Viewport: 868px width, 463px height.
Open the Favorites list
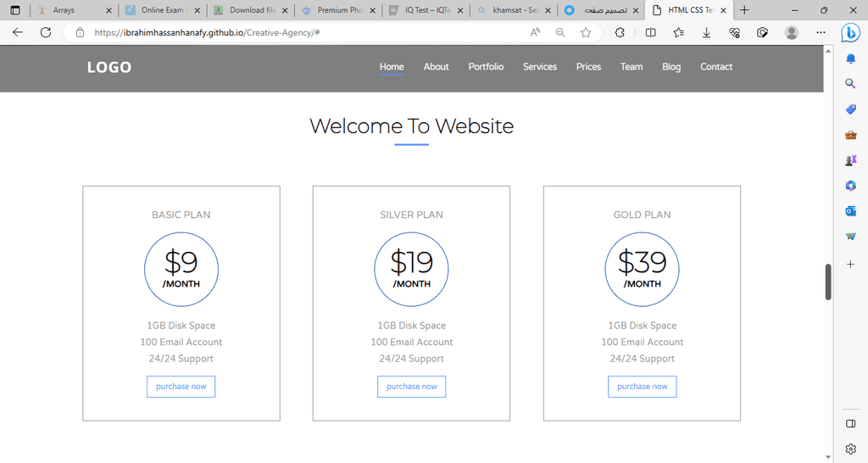tap(679, 33)
